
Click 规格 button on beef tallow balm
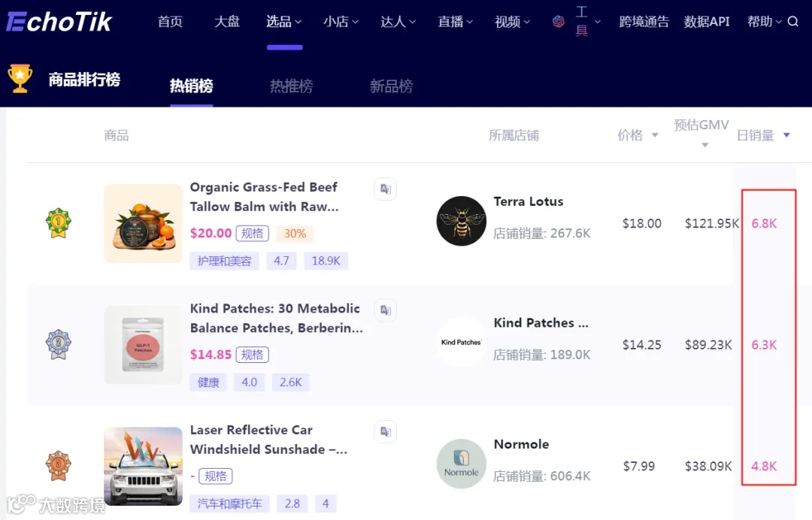click(x=253, y=234)
